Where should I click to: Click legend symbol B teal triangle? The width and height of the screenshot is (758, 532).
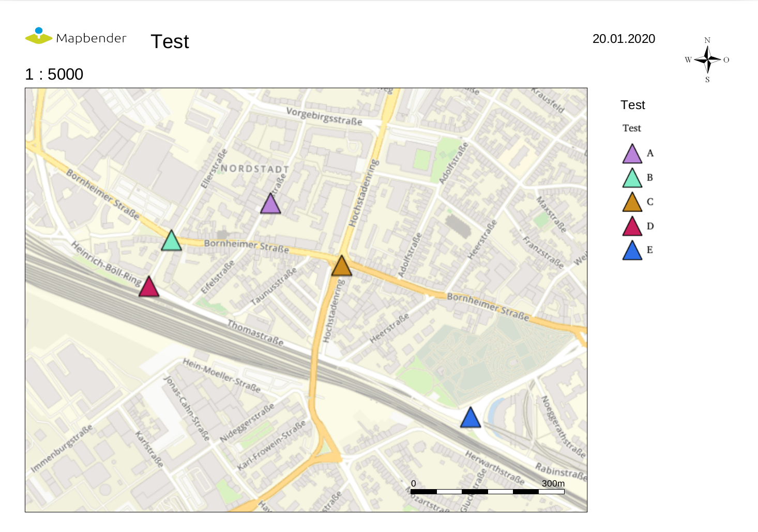tap(632, 179)
